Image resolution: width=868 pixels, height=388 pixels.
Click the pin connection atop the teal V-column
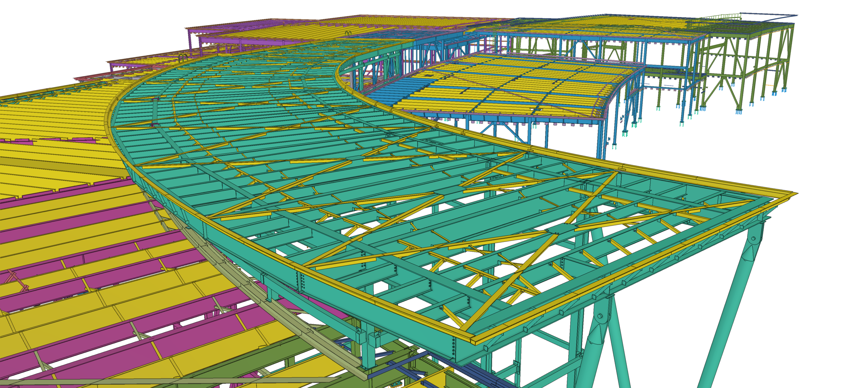coord(753,238)
